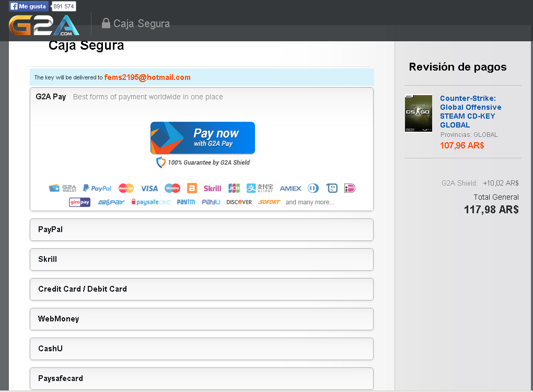Expand the CashU payment option
The image size is (533, 392).
(x=202, y=349)
